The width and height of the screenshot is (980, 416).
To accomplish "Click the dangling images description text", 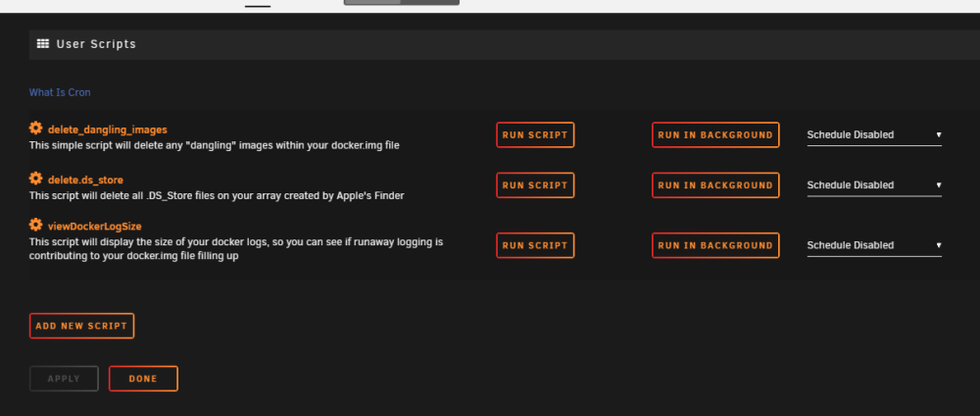I will [215, 145].
